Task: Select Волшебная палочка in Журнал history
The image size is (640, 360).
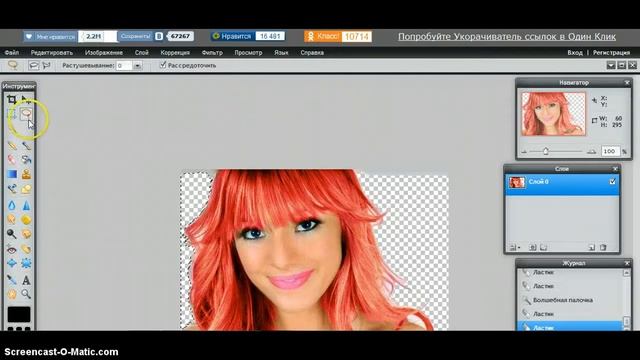Action: (562, 300)
